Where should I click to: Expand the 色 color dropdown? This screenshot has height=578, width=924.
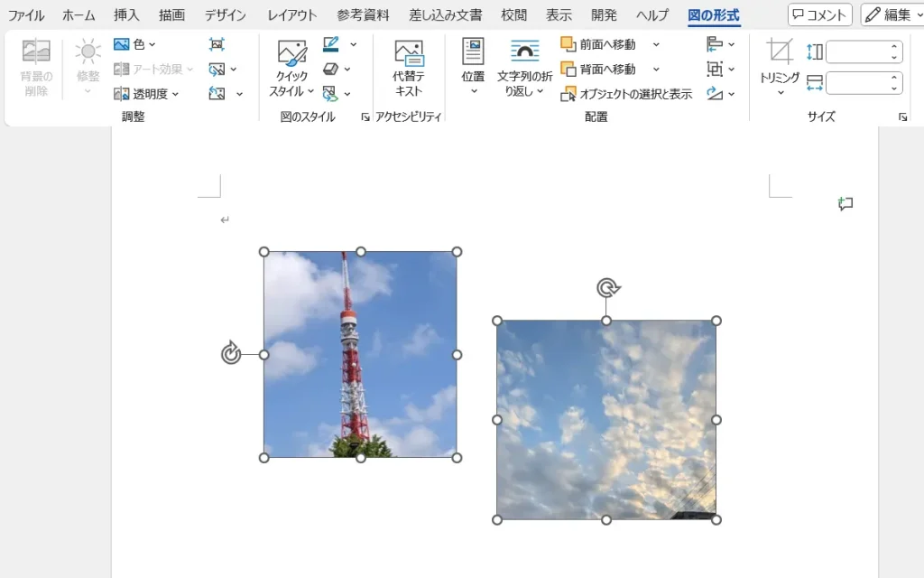point(135,44)
